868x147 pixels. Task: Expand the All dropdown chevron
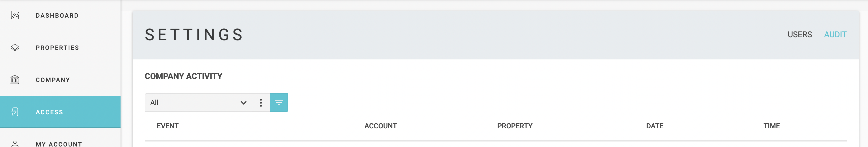(x=243, y=103)
